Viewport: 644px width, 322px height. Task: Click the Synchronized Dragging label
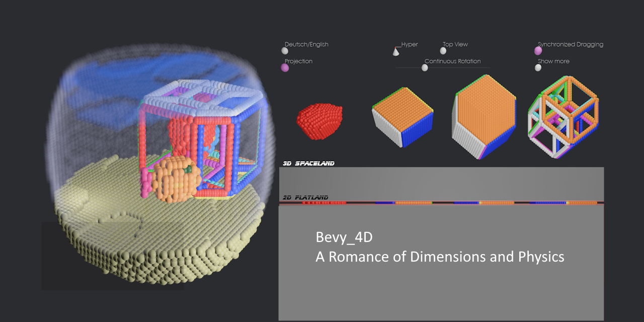571,44
